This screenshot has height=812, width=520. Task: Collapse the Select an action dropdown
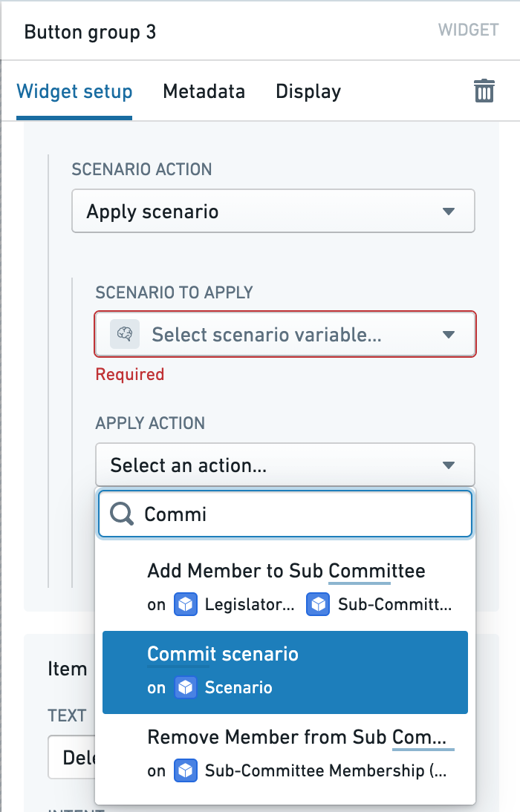click(285, 465)
